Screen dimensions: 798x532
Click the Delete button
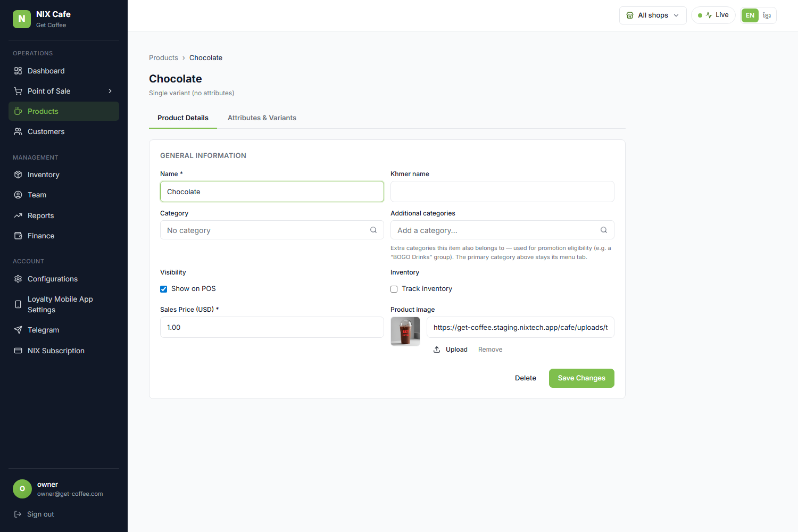tap(526, 378)
